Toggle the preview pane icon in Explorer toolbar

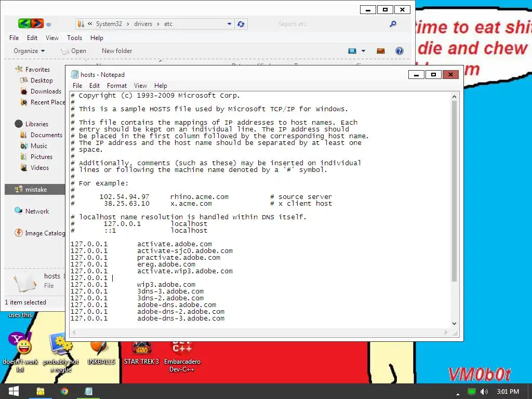(x=381, y=51)
